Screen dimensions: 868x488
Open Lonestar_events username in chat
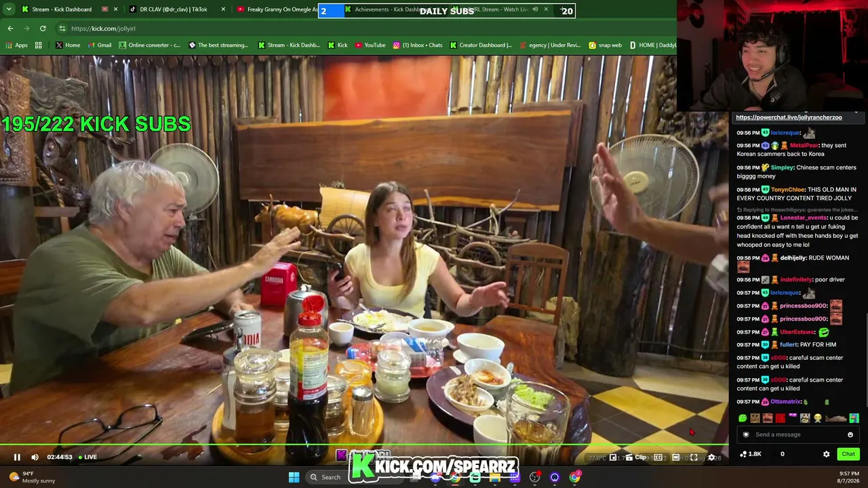pyautogui.click(x=804, y=218)
